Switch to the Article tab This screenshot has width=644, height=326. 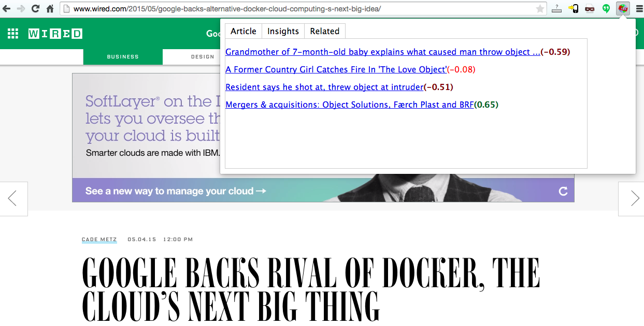click(x=244, y=31)
